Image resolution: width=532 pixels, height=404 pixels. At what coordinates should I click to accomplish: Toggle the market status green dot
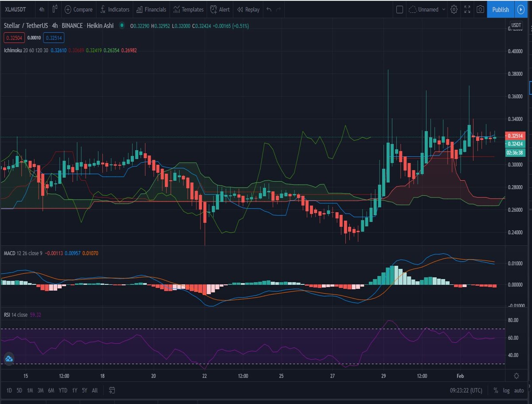point(121,26)
